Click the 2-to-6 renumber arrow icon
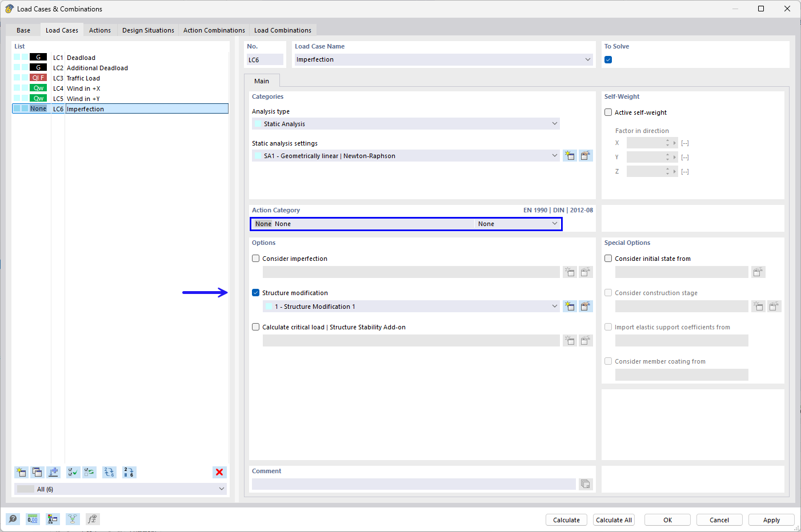801x532 pixels. click(x=129, y=472)
